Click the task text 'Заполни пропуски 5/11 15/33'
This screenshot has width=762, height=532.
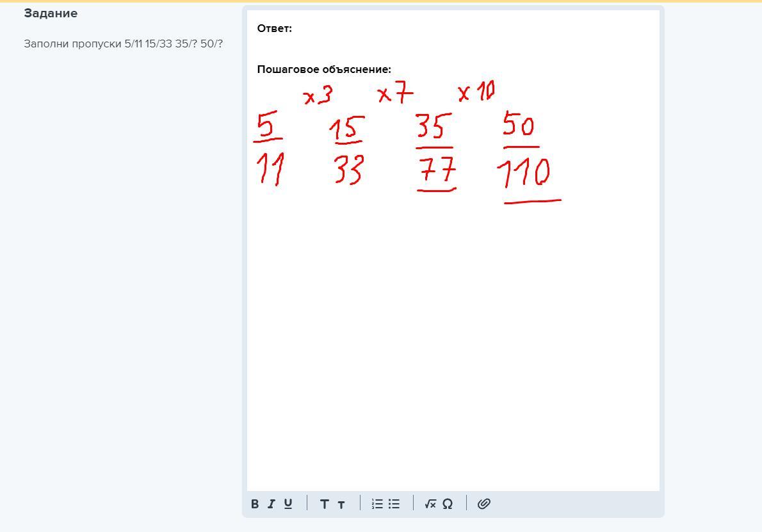[98, 44]
